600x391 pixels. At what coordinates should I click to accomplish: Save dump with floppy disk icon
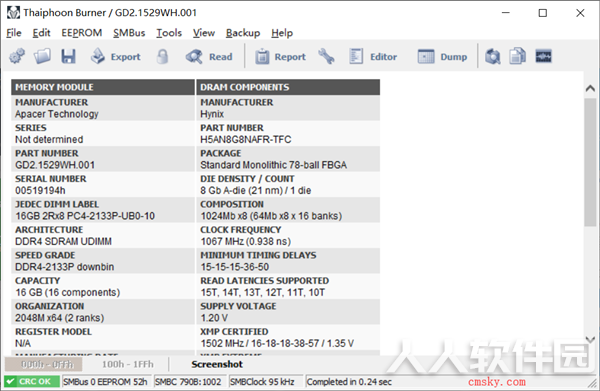68,57
